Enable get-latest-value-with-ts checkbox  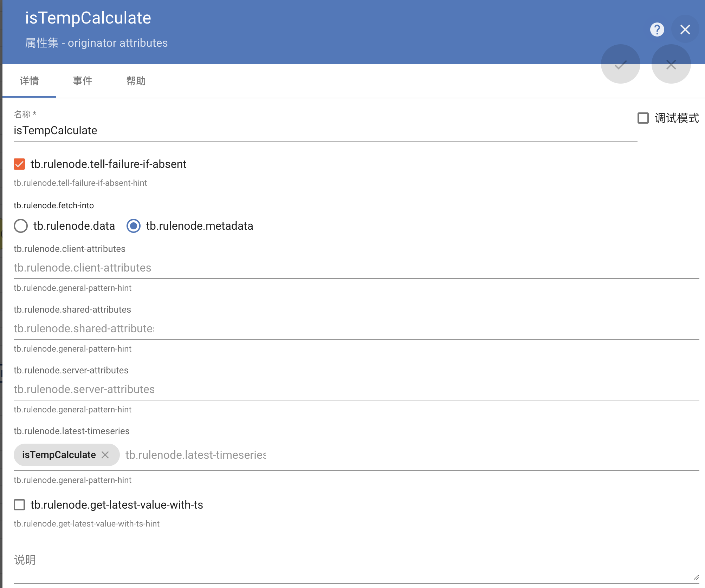19,505
